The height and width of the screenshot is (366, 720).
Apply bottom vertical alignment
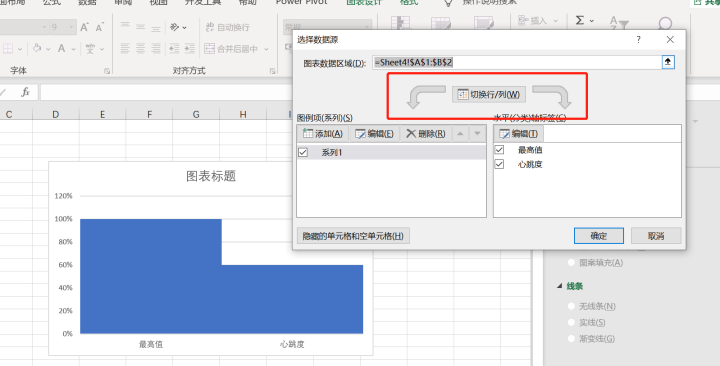156,28
